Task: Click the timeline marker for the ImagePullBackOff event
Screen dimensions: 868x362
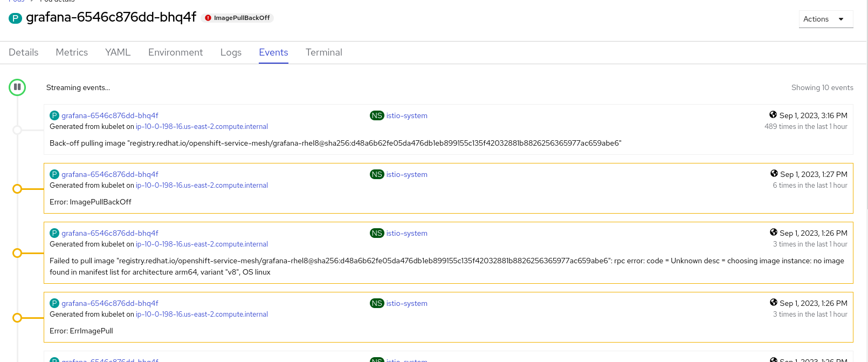Action: click(x=17, y=189)
